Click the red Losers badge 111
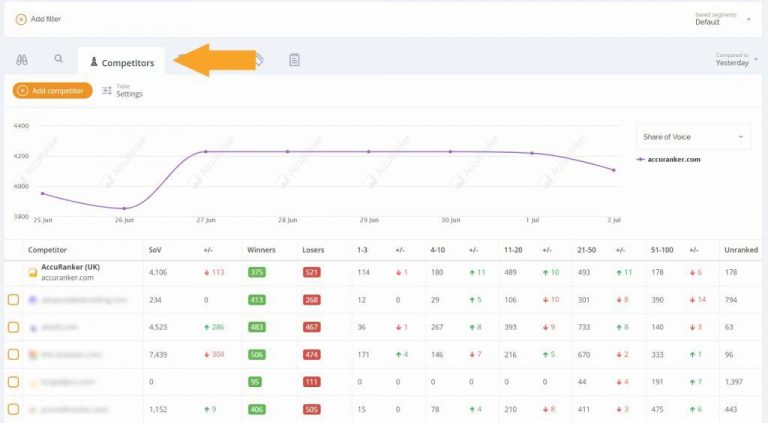 point(312,382)
